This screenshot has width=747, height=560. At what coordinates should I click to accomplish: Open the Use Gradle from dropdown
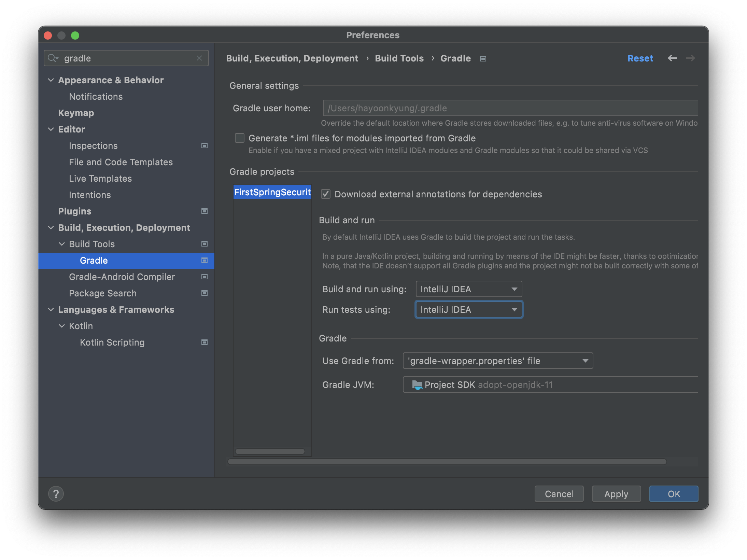coord(497,361)
